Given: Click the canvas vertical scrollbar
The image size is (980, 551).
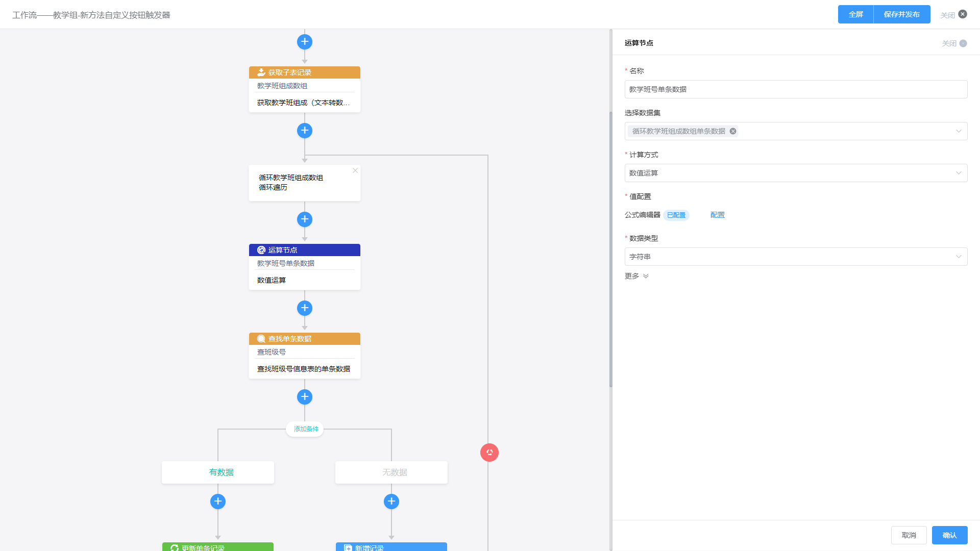Looking at the screenshot, I should pos(610,249).
